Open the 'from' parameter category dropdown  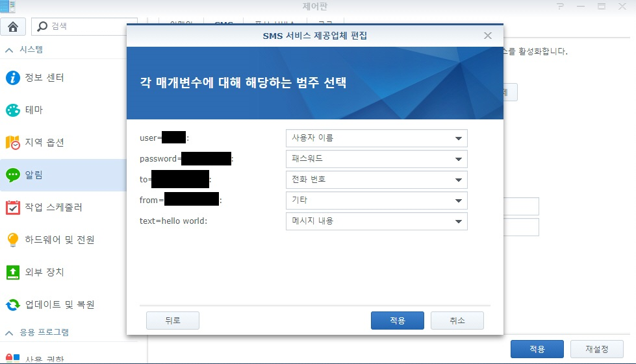click(376, 200)
